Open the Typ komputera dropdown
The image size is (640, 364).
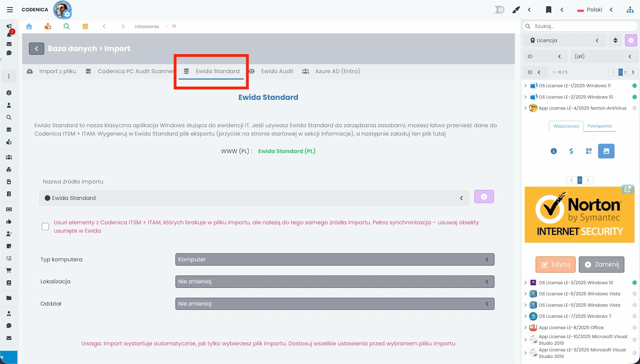click(335, 260)
